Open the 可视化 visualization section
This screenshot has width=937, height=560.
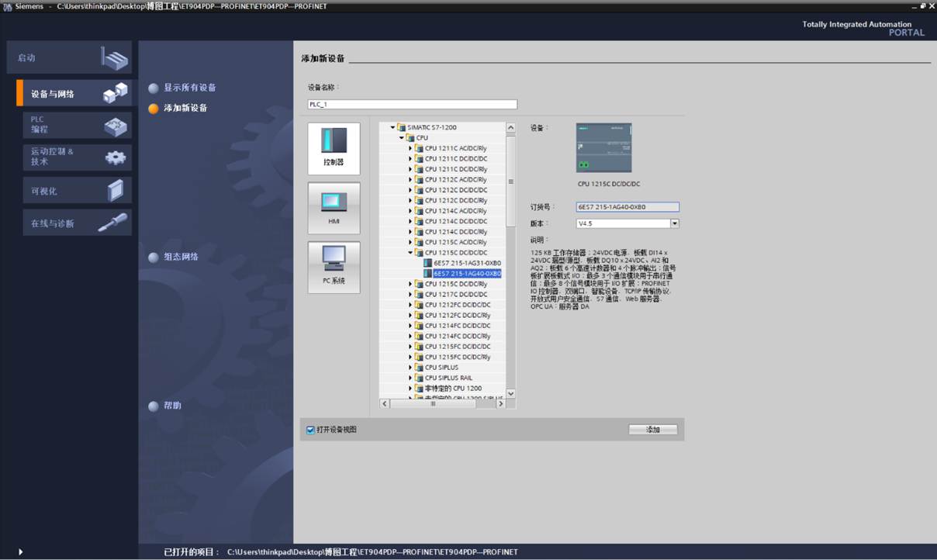tap(77, 190)
